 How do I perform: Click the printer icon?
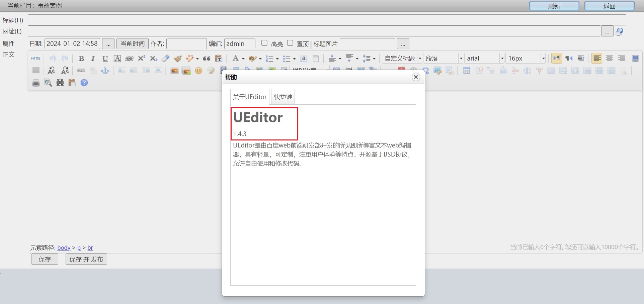click(36, 83)
